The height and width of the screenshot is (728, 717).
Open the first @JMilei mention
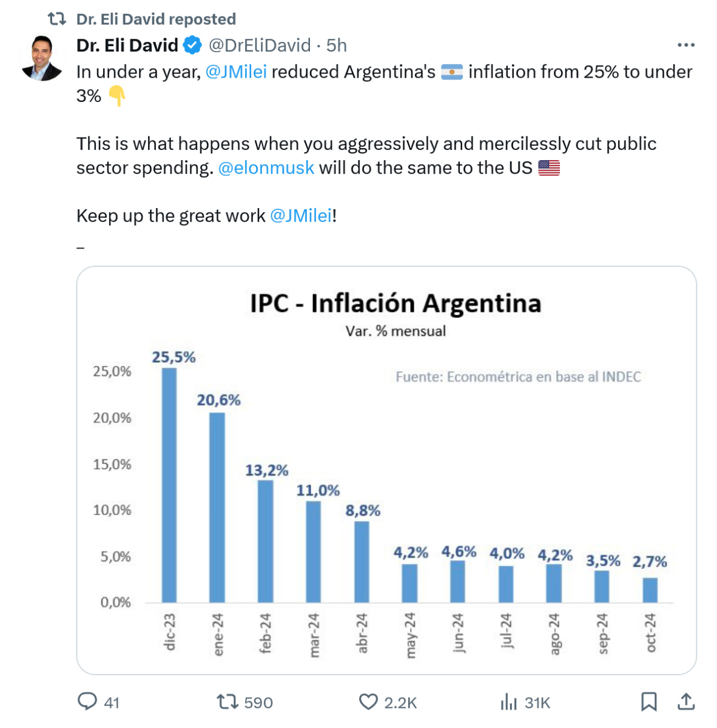click(x=236, y=72)
